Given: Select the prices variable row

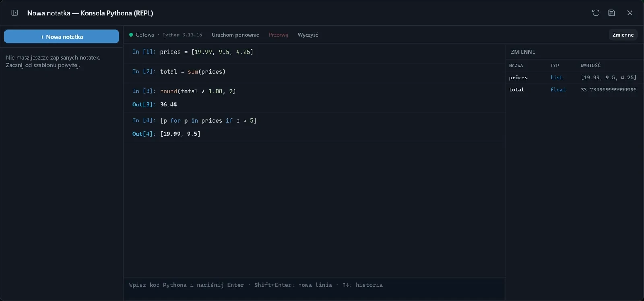Looking at the screenshot, I should point(574,77).
